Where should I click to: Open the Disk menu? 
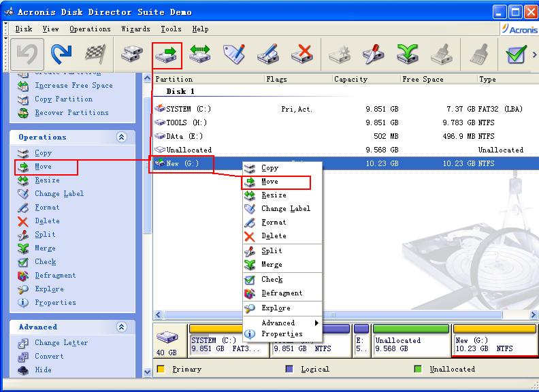(24, 29)
